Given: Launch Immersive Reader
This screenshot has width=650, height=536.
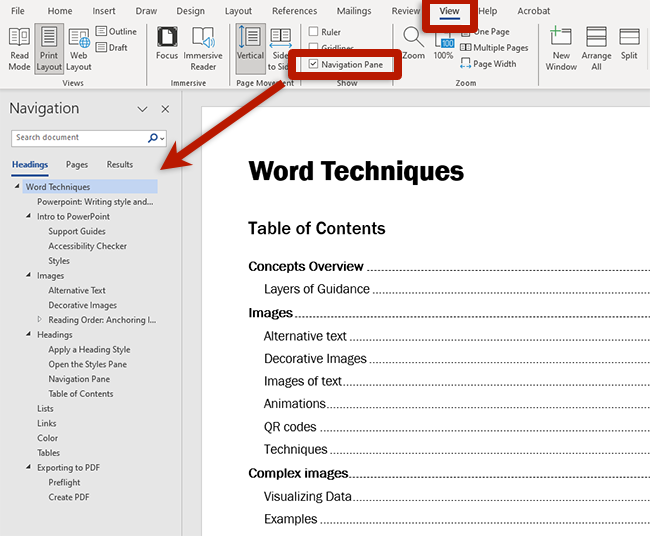Looking at the screenshot, I should point(203,49).
